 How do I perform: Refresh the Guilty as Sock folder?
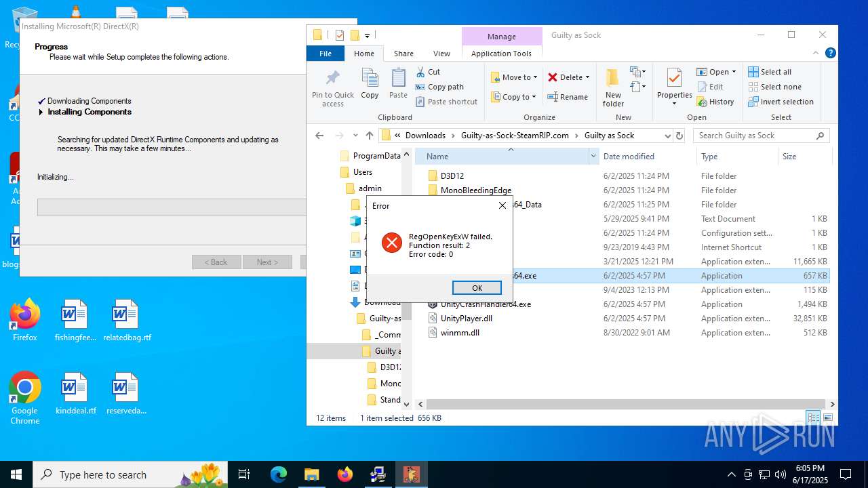tap(679, 136)
